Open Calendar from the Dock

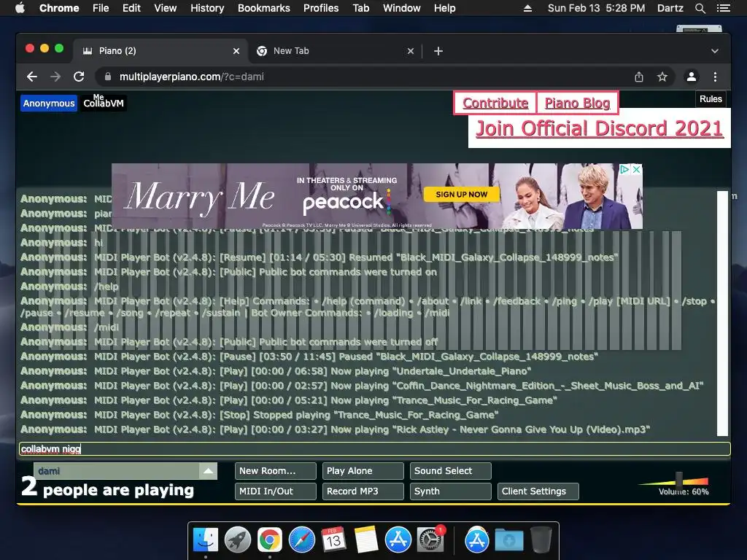coord(333,540)
